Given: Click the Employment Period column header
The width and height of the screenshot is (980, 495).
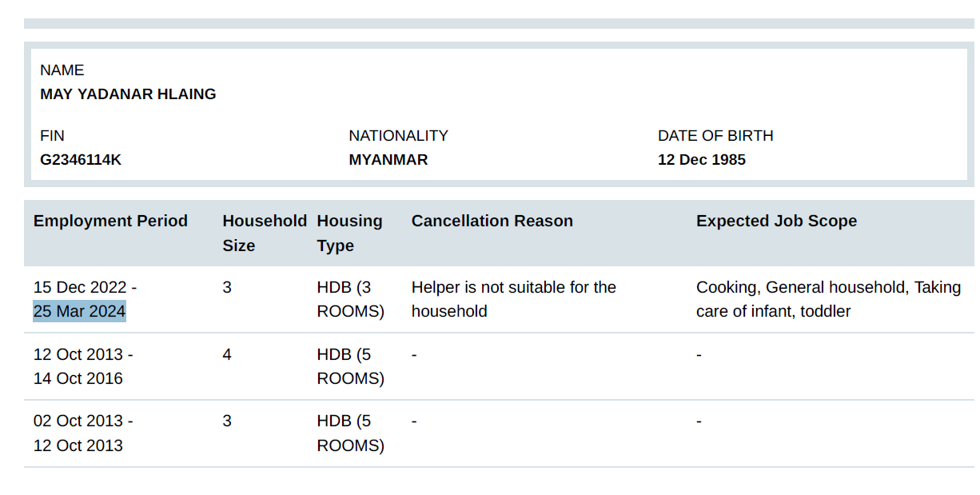Looking at the screenshot, I should coord(110,222).
